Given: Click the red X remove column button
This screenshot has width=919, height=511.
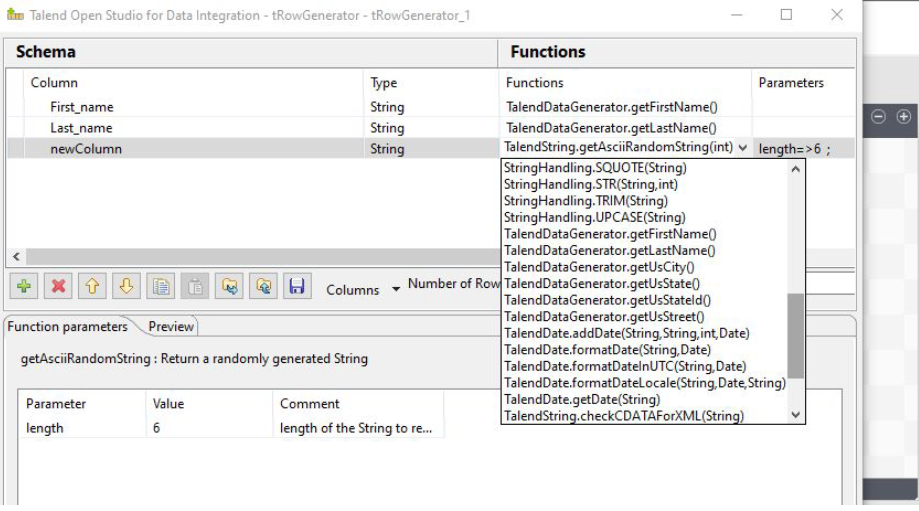Looking at the screenshot, I should tap(58, 287).
